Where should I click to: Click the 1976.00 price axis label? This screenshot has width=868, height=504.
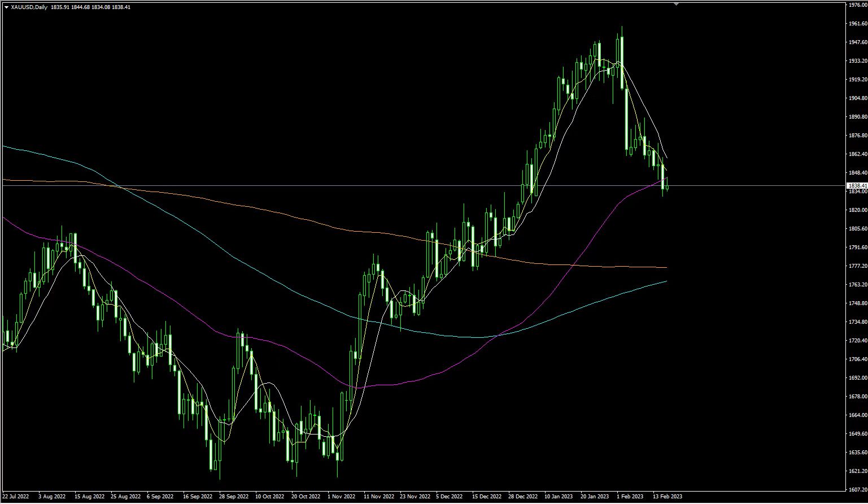857,5
